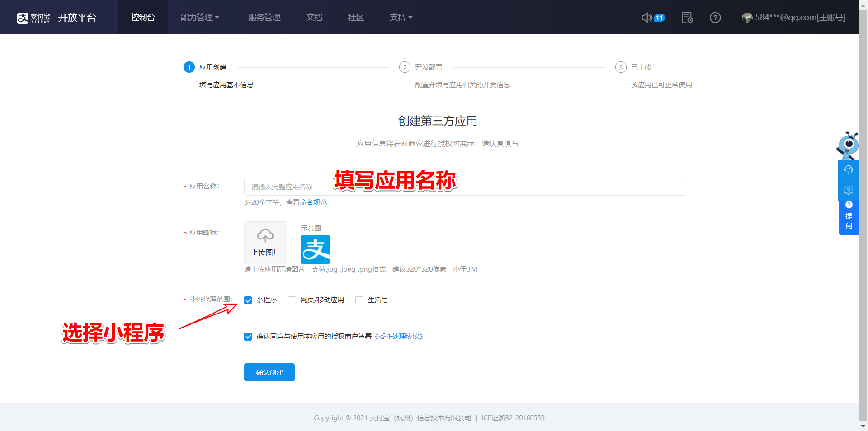The image size is (868, 431).
Task: Check the 网页/移动应用 checkbox
Action: 292,300
